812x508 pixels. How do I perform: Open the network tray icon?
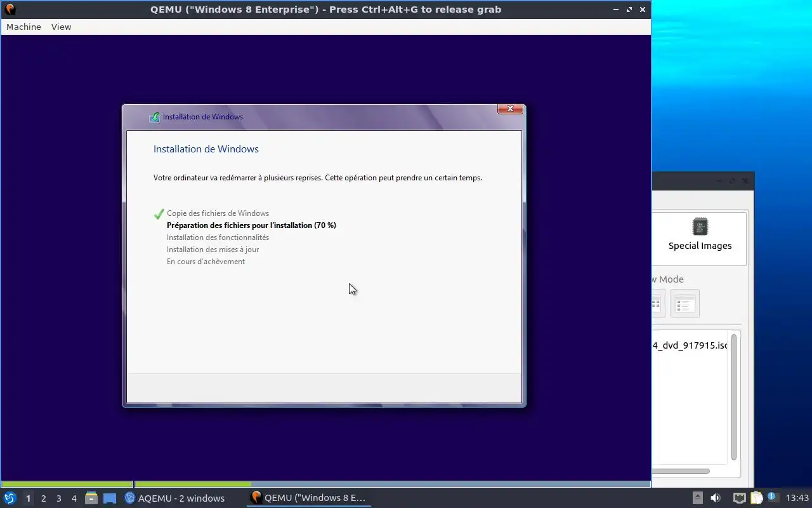click(739, 498)
